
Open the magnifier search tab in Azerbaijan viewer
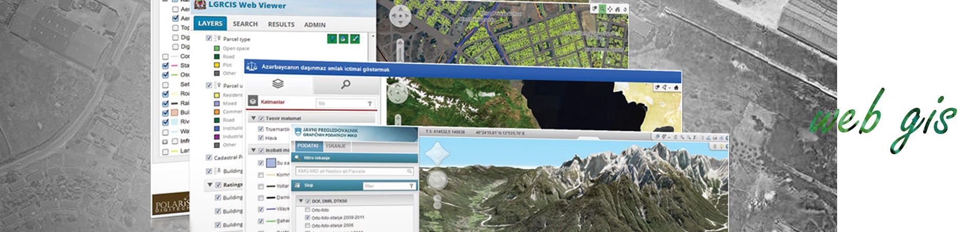346,84
